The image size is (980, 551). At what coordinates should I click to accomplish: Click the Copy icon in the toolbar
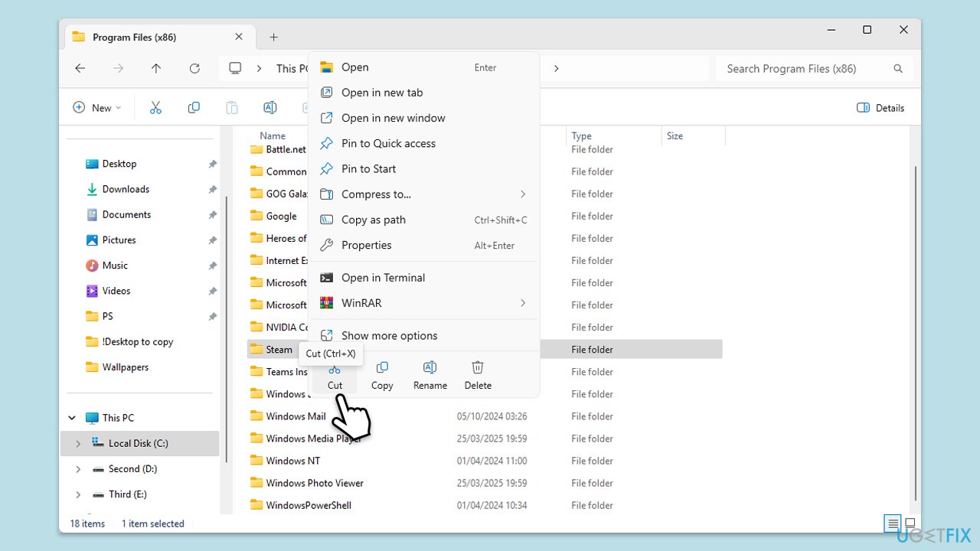tap(194, 108)
